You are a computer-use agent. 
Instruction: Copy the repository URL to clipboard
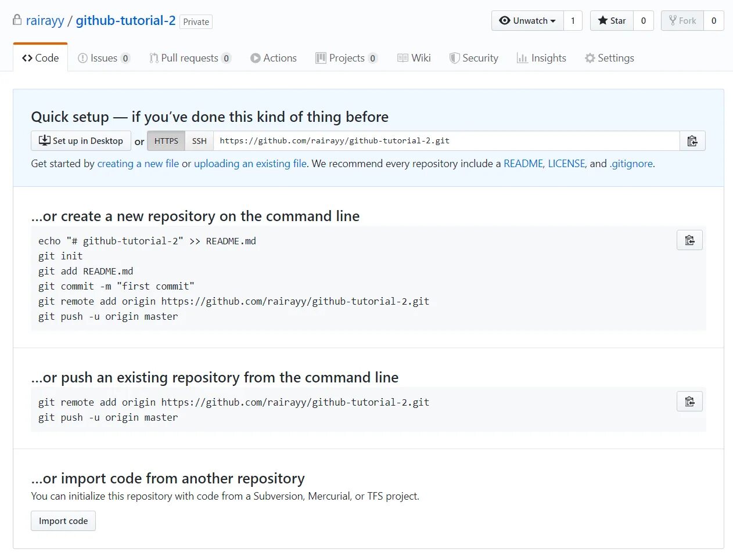[692, 141]
